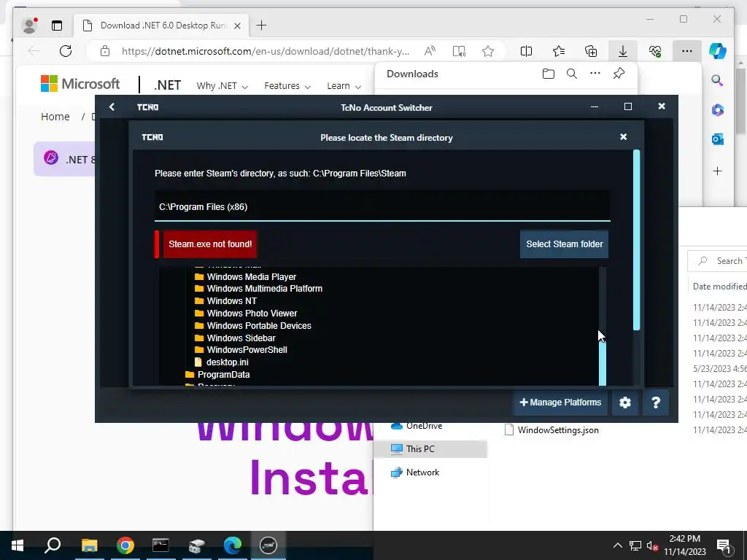
Task: Open Edge tab actions menu icon
Action: [x=57, y=26]
